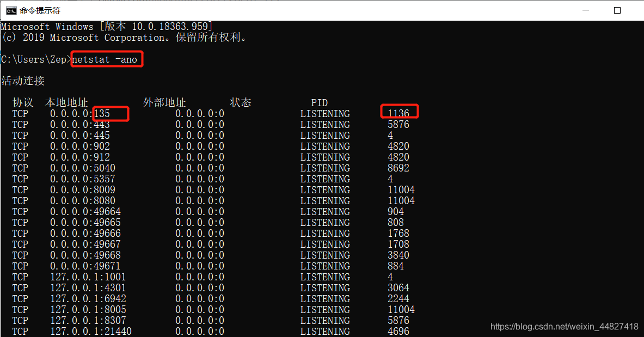Click PID value 2244
Image resolution: width=644 pixels, height=337 pixels.
click(x=398, y=299)
